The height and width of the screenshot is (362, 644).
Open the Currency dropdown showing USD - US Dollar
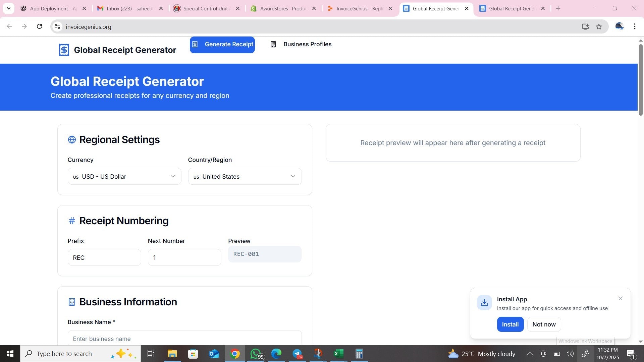(x=124, y=176)
